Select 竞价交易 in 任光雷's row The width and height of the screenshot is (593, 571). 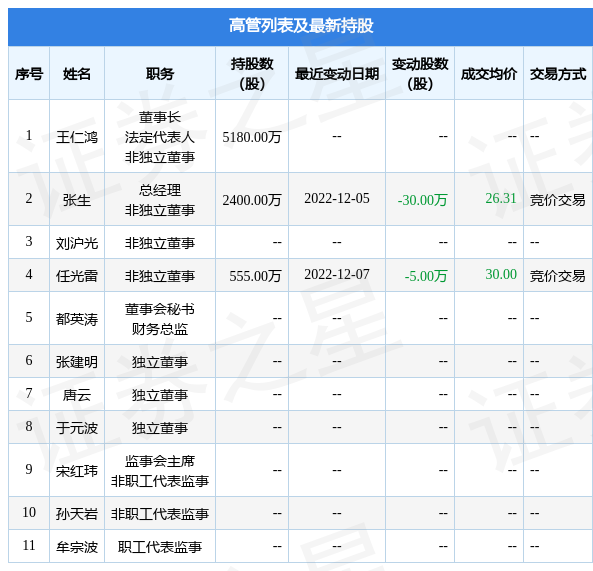[x=558, y=276]
